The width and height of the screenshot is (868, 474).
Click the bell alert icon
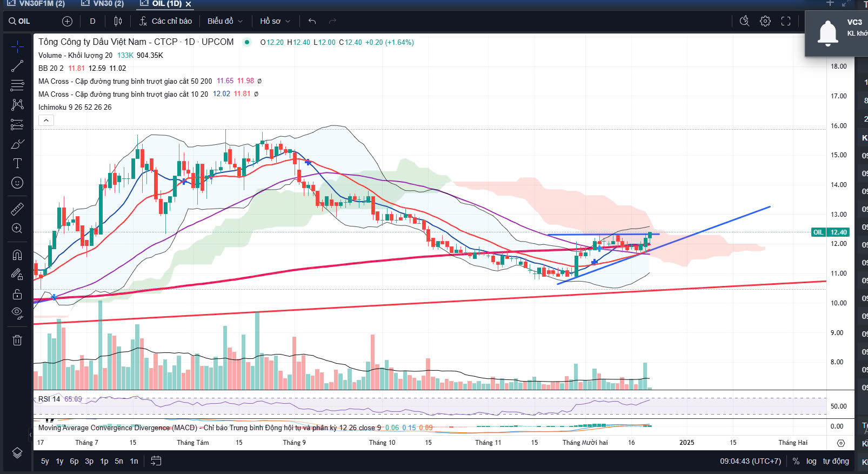[827, 34]
